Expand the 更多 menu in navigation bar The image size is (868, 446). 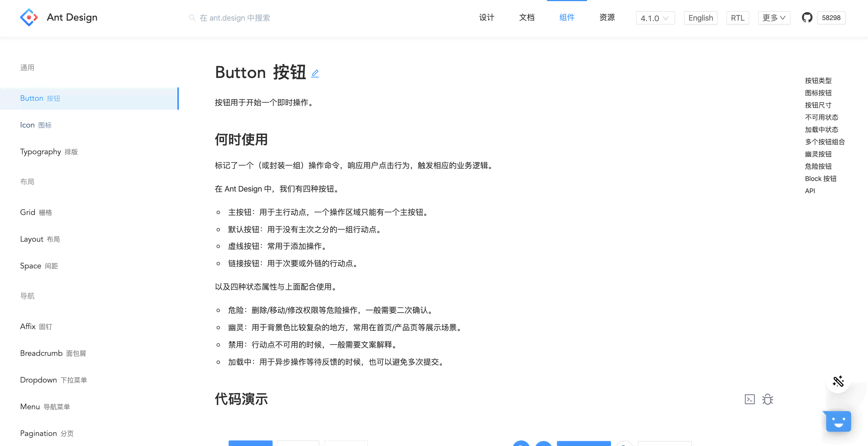(774, 18)
